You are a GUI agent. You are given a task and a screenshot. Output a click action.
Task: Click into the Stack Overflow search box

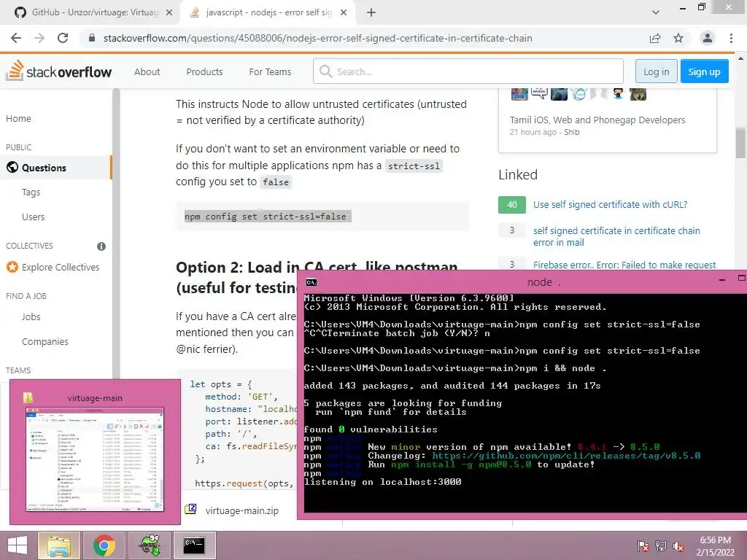point(468,71)
